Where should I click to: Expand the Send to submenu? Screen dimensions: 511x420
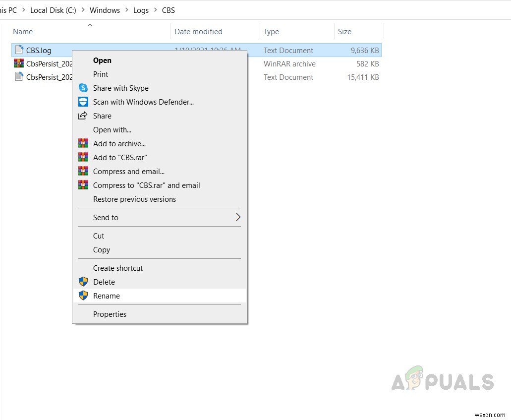[x=160, y=217]
